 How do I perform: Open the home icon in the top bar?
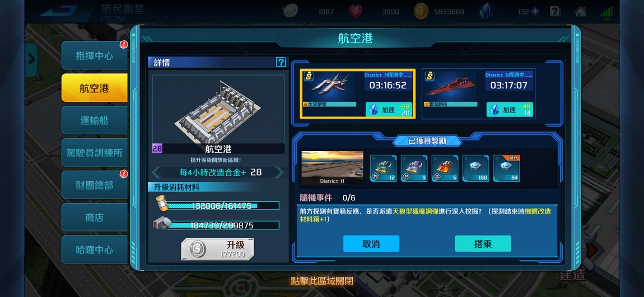coord(580,12)
